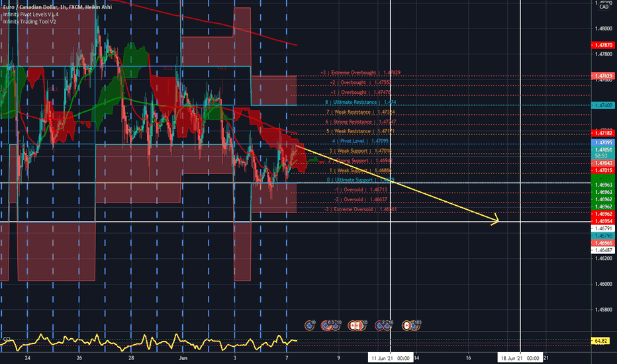Select the Infinity Pivot Levels V1.4 indicator label
The width and height of the screenshot is (617, 364).
click(30, 14)
